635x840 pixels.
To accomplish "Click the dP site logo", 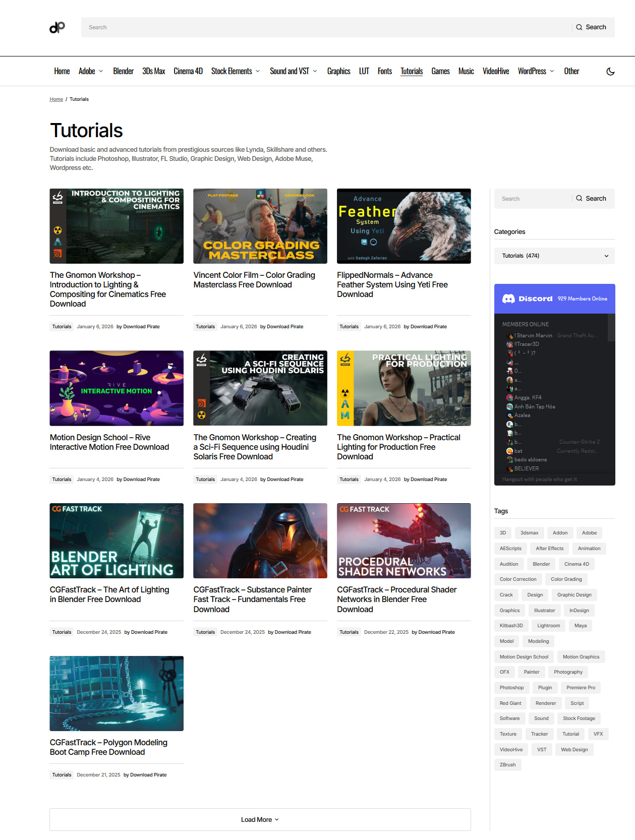I will [57, 27].
